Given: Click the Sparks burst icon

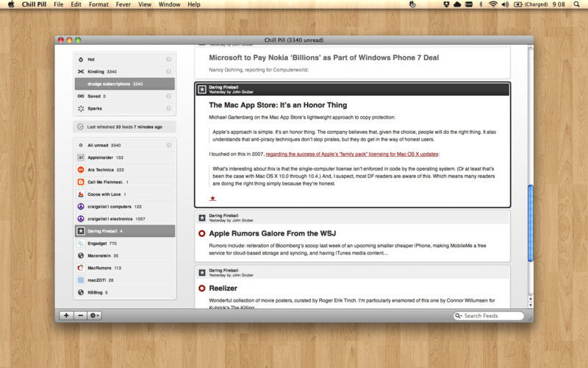Looking at the screenshot, I should click(x=81, y=108).
